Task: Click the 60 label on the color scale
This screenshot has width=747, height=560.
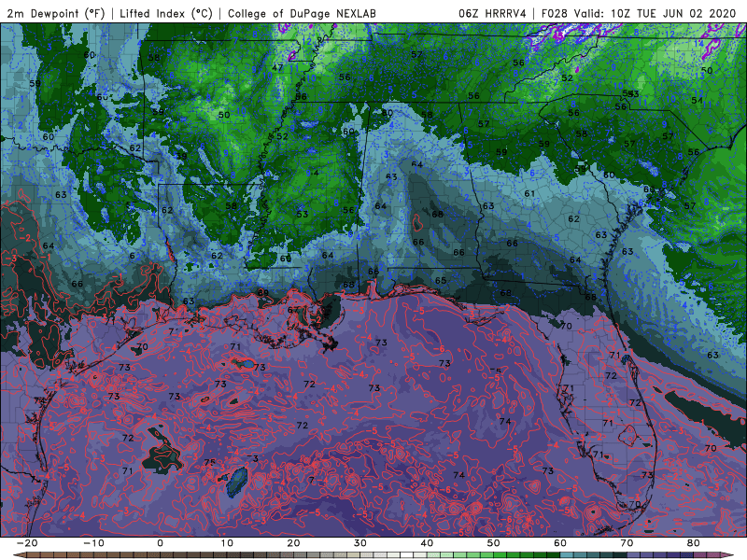Action: [560, 543]
